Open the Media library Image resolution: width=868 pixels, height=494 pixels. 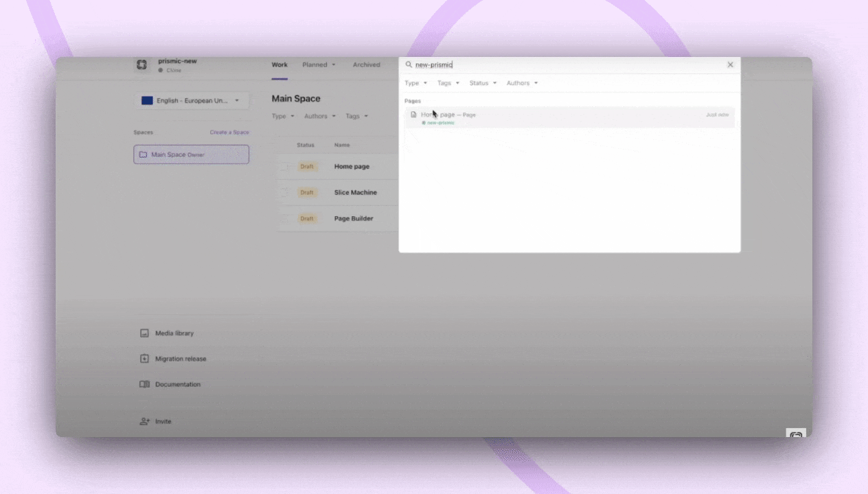(174, 333)
